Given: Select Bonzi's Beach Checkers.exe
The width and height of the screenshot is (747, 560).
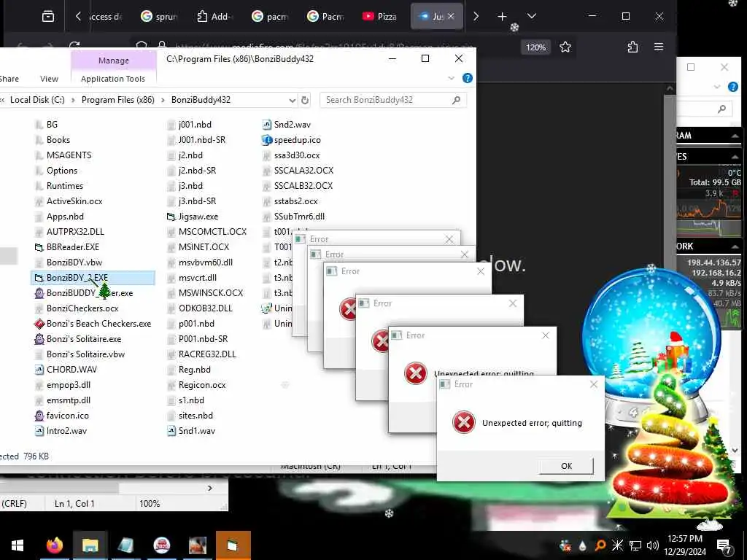Looking at the screenshot, I should coord(93,324).
